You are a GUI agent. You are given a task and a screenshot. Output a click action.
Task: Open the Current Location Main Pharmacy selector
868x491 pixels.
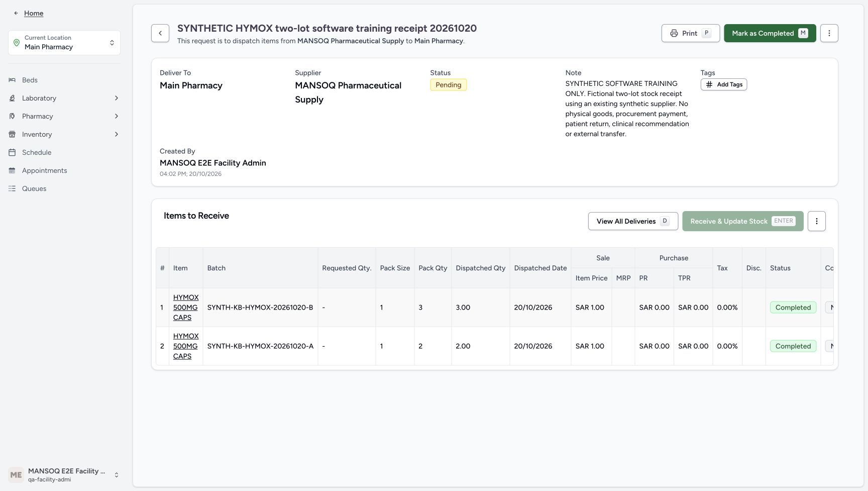[64, 43]
